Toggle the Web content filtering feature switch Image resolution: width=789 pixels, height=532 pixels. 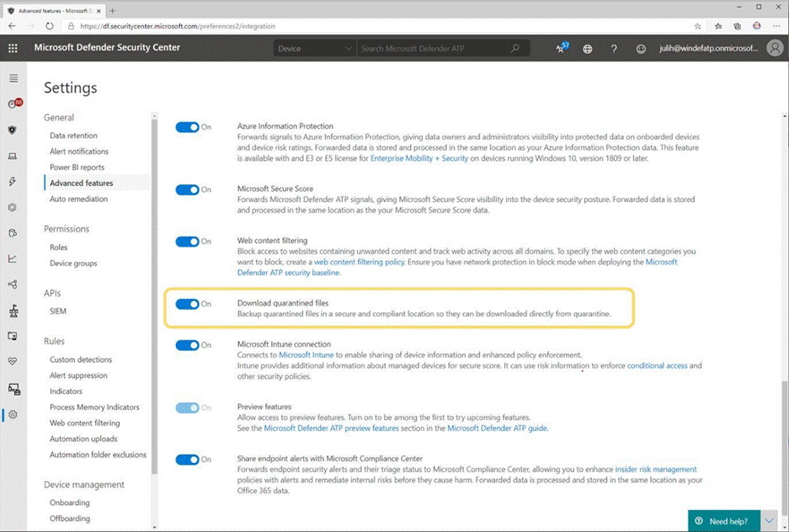coord(187,242)
